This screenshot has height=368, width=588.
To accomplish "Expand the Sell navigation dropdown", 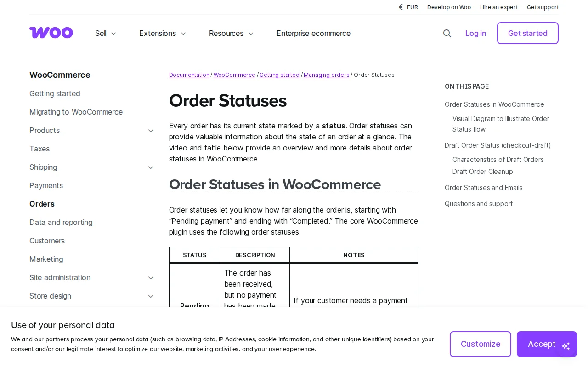I will [113, 34].
